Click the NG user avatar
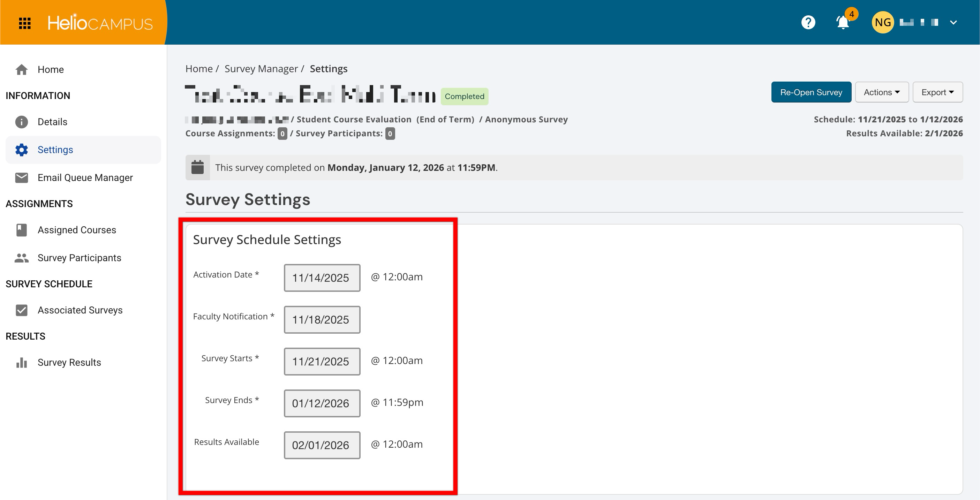Viewport: 980px width, 500px height. coord(883,22)
